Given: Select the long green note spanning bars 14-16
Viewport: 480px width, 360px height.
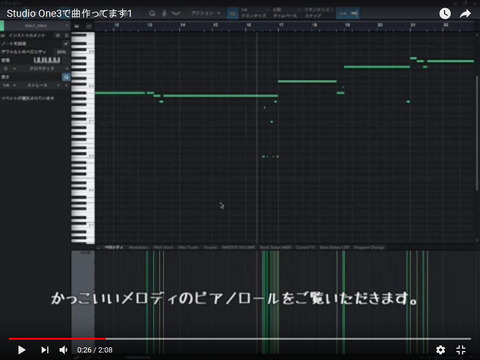Looking at the screenshot, I should pos(220,96).
